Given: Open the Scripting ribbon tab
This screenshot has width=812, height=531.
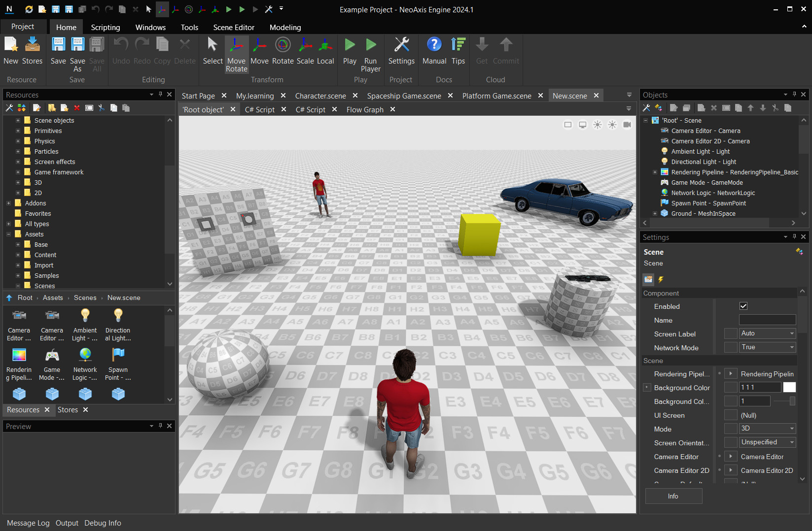Looking at the screenshot, I should click(106, 27).
